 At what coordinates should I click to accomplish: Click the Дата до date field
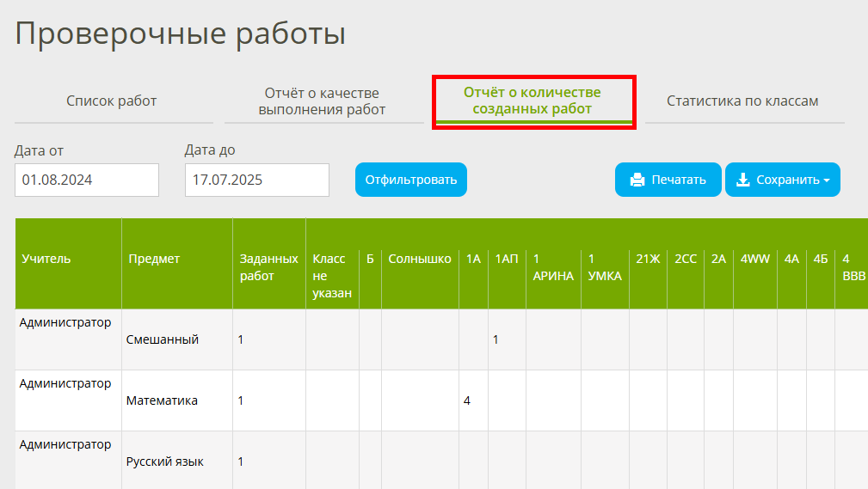point(257,180)
